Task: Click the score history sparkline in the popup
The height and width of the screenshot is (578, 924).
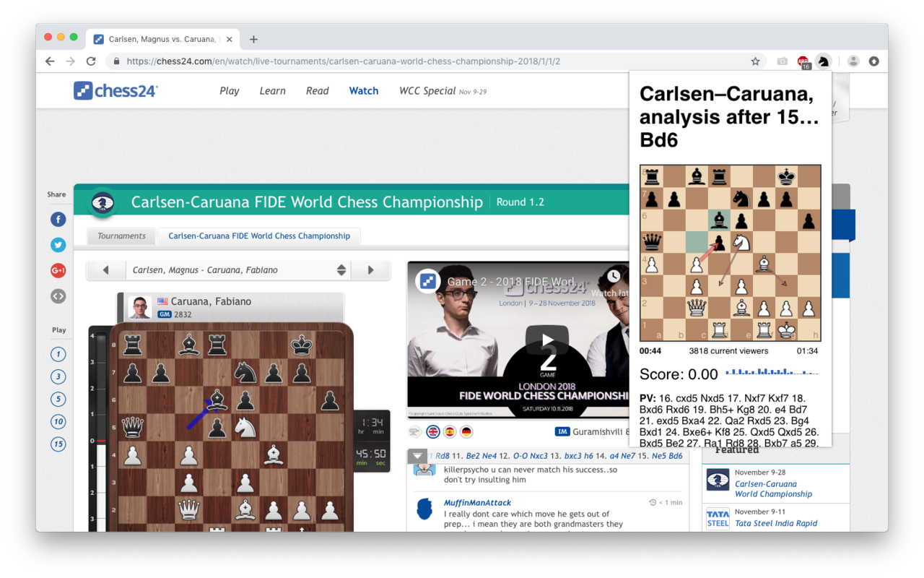Action: click(771, 373)
